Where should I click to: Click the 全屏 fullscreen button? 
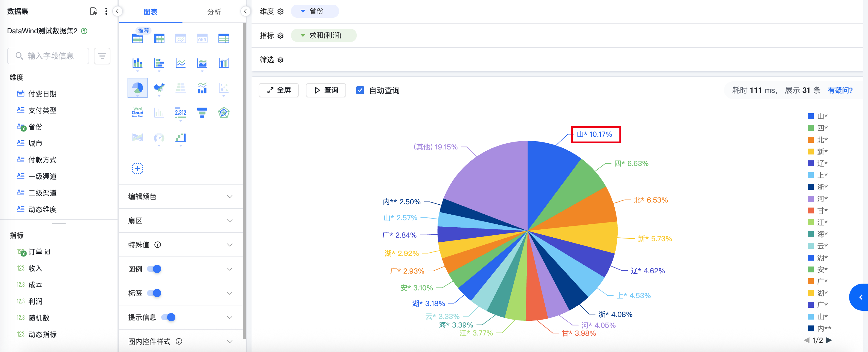click(278, 90)
